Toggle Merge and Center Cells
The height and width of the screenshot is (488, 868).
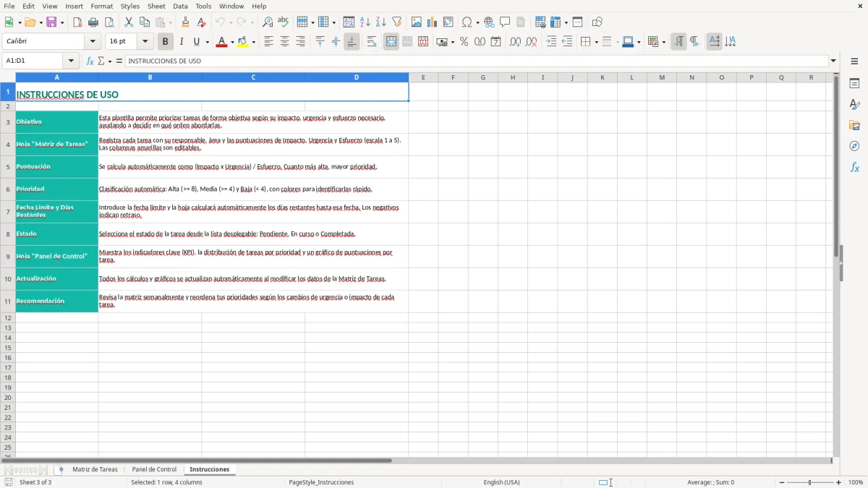pos(391,42)
